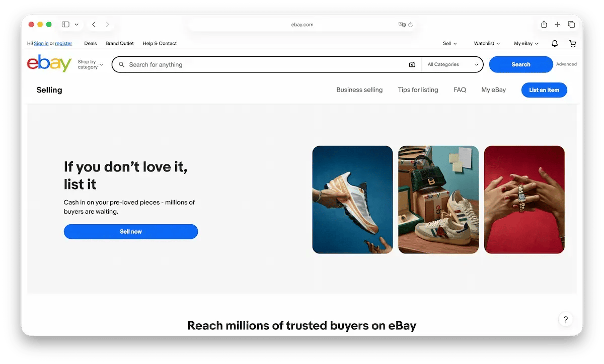Screen dimensions: 604x364
Task: Go back with Safari back arrow
Action: (x=94, y=24)
